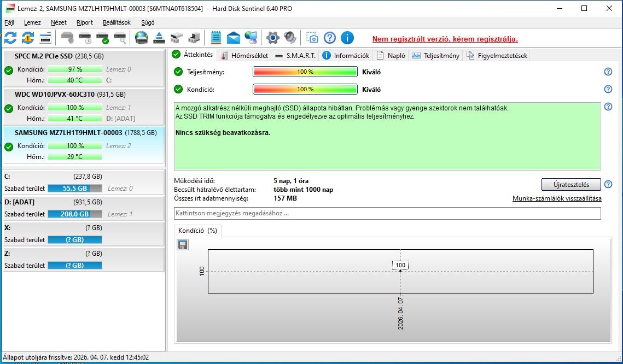
Task: Switch to the Napló tab
Action: click(x=391, y=56)
